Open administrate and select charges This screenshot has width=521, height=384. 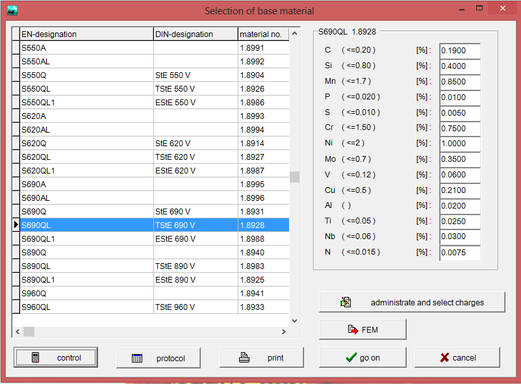pyautogui.click(x=412, y=302)
